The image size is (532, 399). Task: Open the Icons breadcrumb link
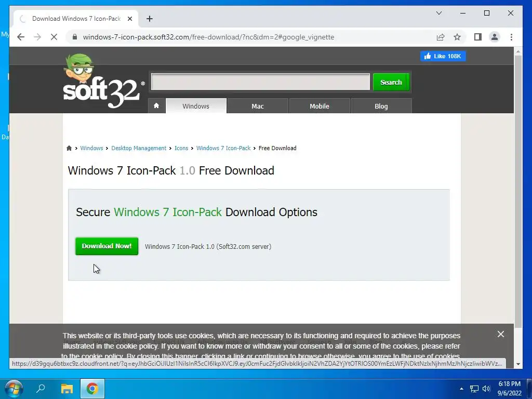click(x=181, y=148)
